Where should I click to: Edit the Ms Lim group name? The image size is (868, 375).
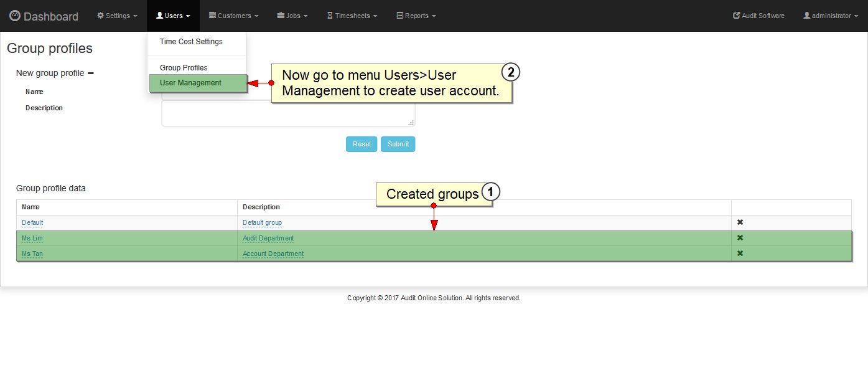point(32,238)
